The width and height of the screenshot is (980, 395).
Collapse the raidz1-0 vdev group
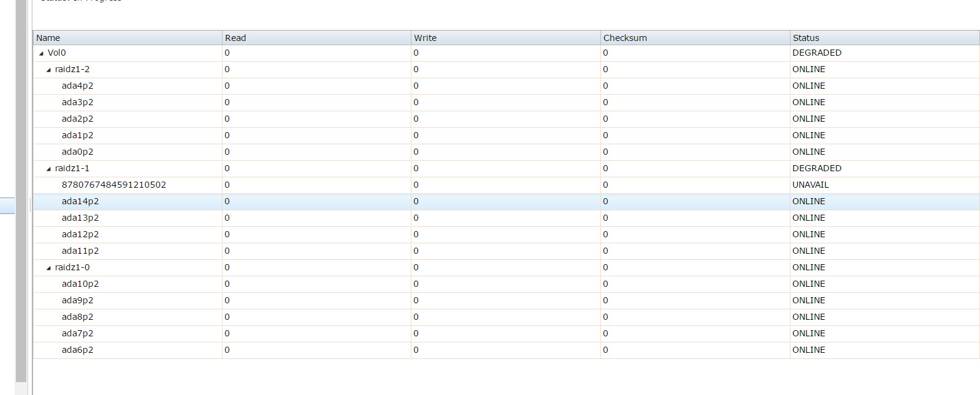click(x=48, y=268)
